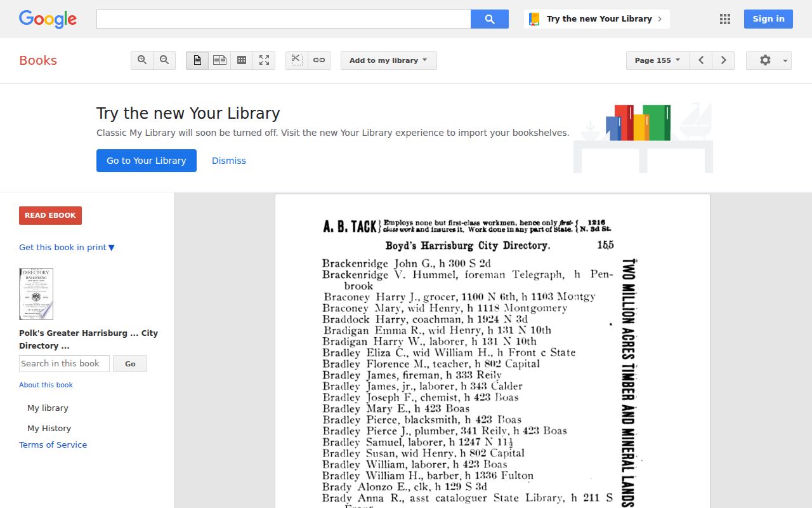Open Terms of Service link
The height and width of the screenshot is (508, 812).
[x=53, y=445]
